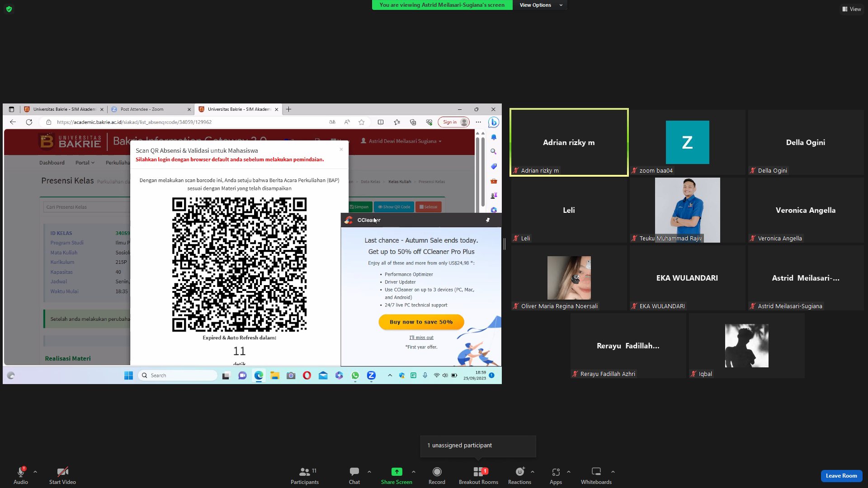The width and height of the screenshot is (868, 488).
Task: Click the green Share Screen icon
Action: [x=396, y=472]
